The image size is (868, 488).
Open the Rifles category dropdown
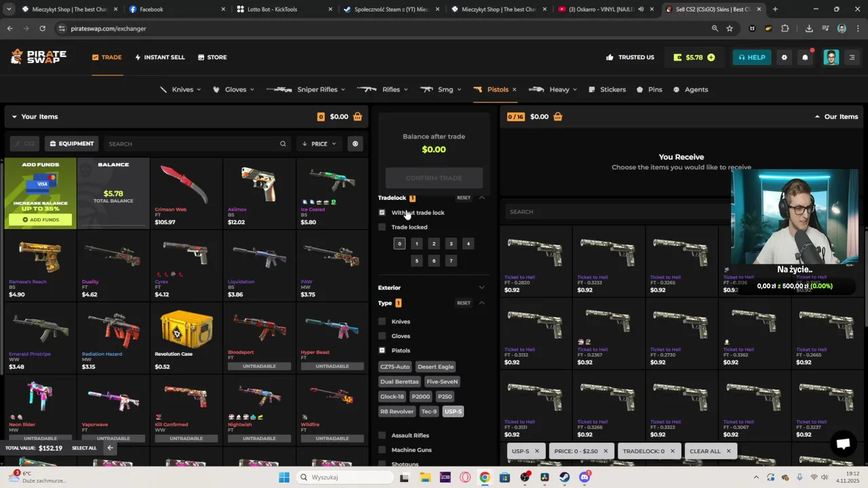click(x=383, y=89)
